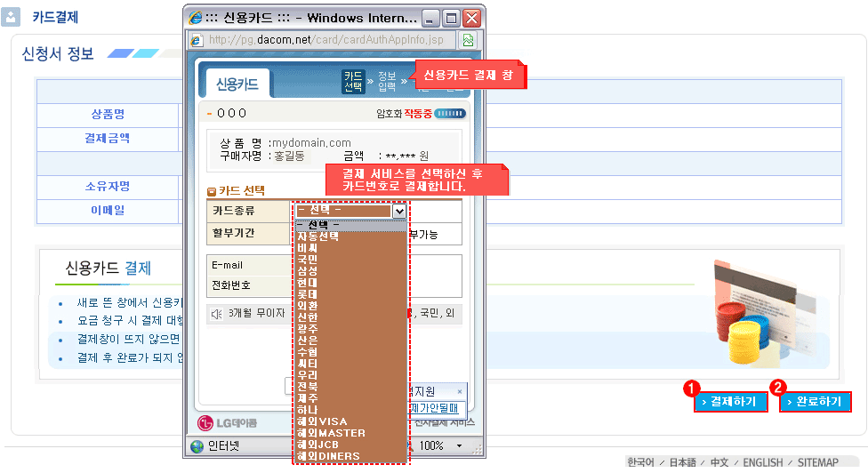
Task: Click the 카드선택 step indicator
Action: pyautogui.click(x=353, y=81)
